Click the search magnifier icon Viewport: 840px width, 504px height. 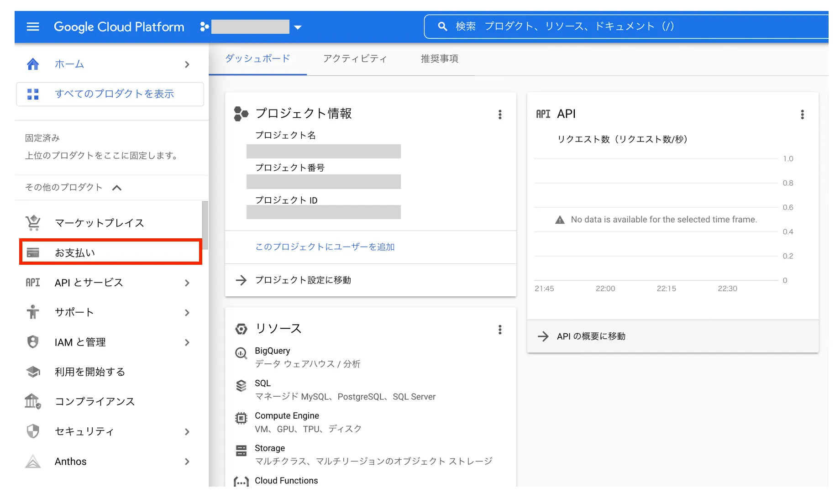[x=442, y=26]
